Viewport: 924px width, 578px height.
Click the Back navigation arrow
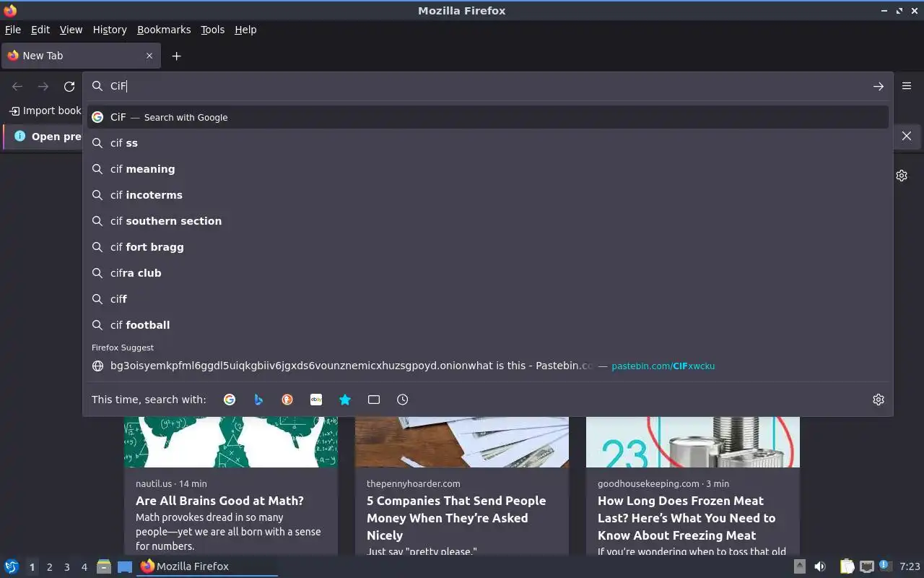click(x=17, y=87)
